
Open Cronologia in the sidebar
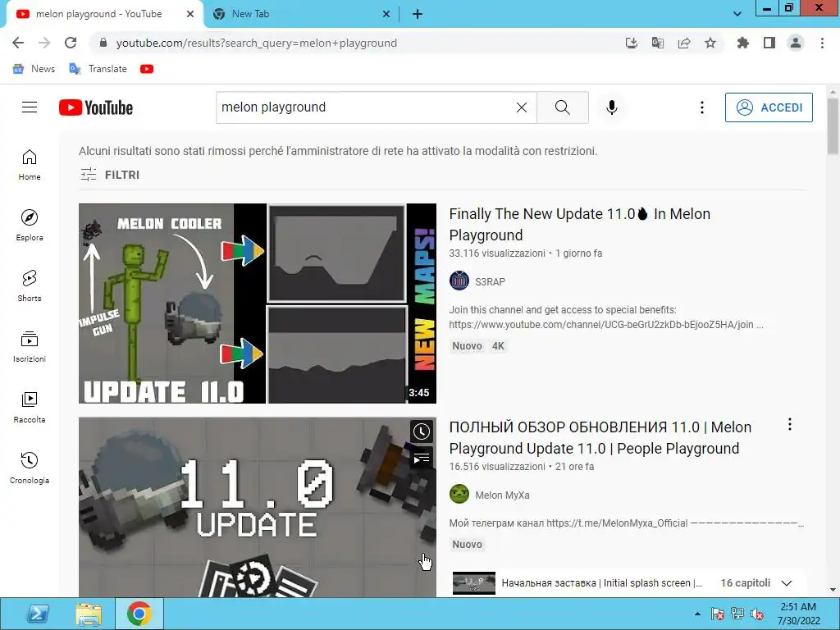[x=30, y=468]
